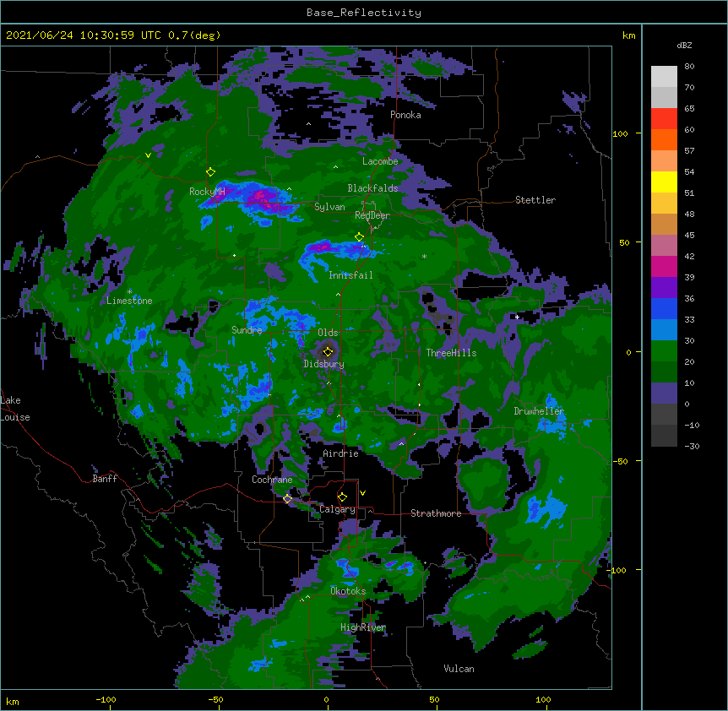
Task: Select the orange 60 dBZ legend color
Action: click(x=664, y=139)
